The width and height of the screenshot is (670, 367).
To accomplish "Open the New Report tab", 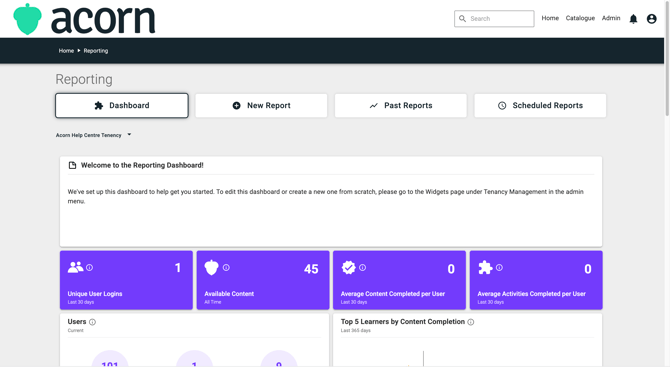I will pos(261,106).
